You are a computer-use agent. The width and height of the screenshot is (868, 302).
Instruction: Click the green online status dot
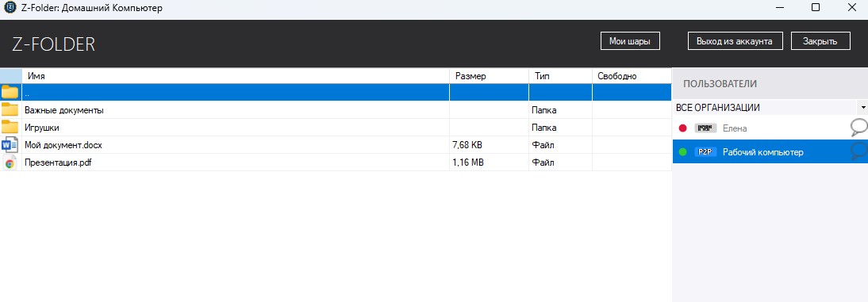682,151
